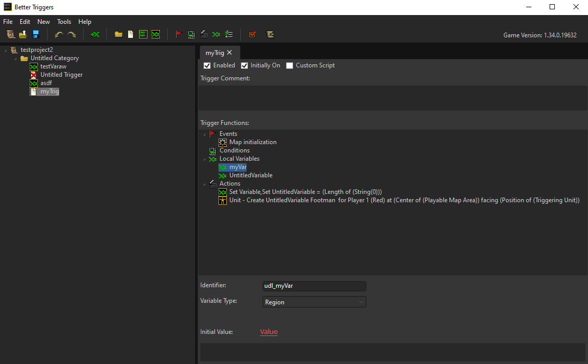Toggle the Initially On checkbox
Viewport: 588px width, 364px height.
tap(244, 65)
